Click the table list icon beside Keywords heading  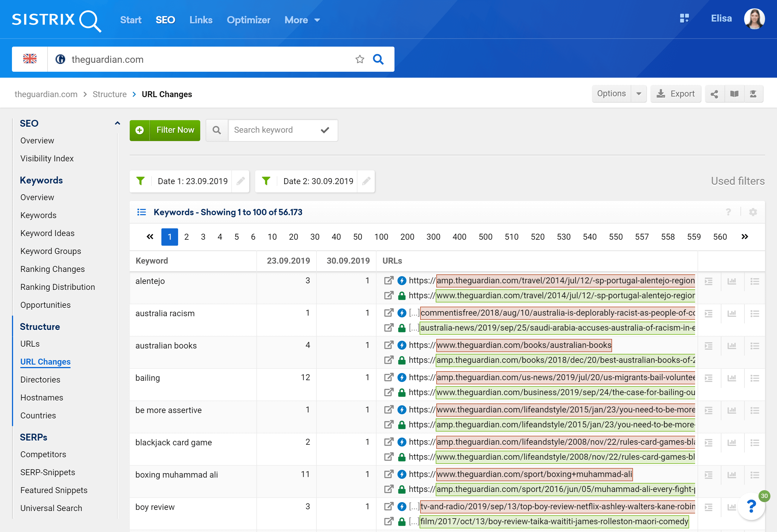point(141,212)
